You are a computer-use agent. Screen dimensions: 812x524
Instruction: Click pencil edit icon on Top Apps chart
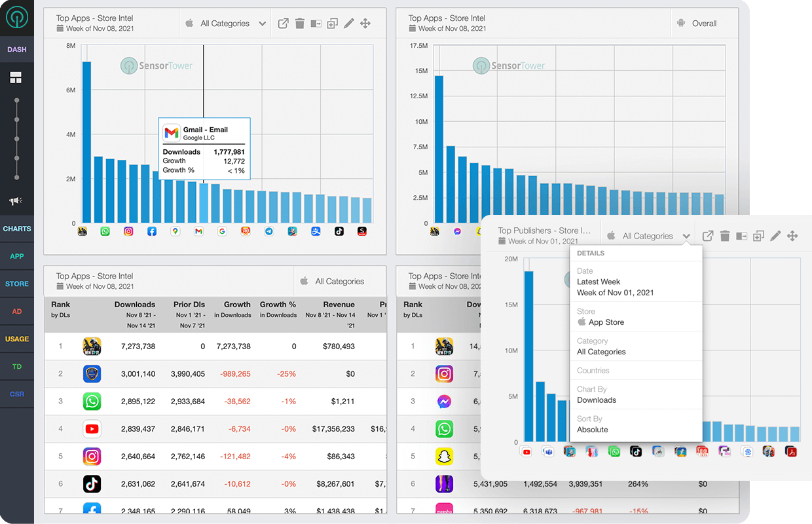[349, 24]
